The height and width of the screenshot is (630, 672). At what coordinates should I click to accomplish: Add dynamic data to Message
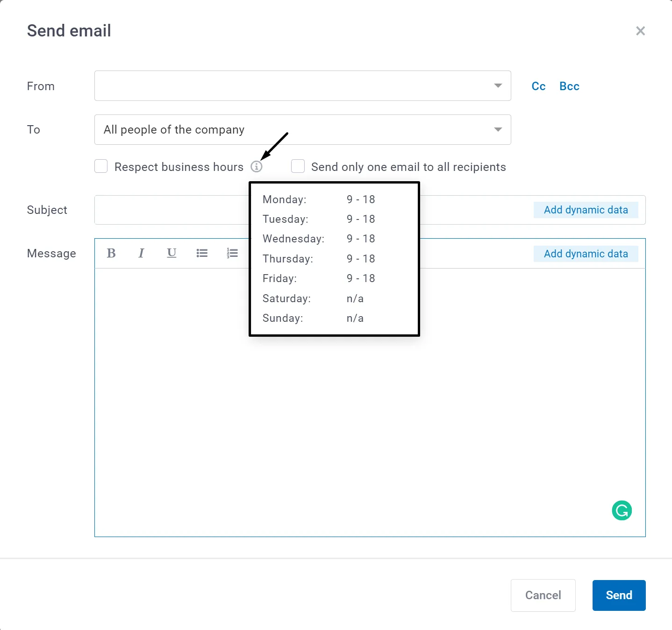point(586,254)
